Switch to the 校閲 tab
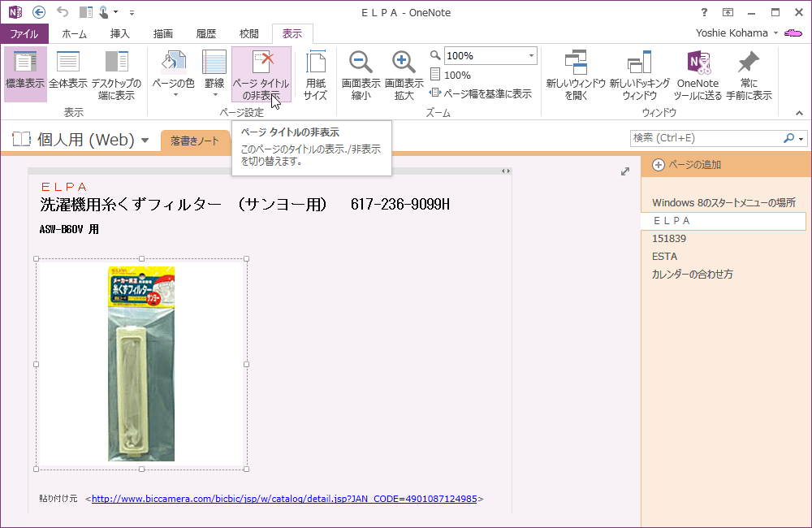 point(249,33)
